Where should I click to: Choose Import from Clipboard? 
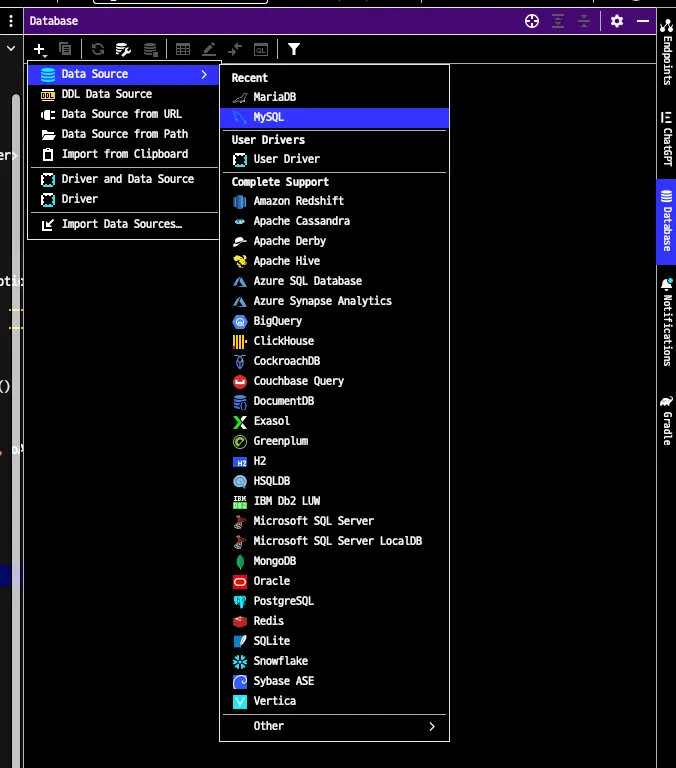click(x=123, y=154)
